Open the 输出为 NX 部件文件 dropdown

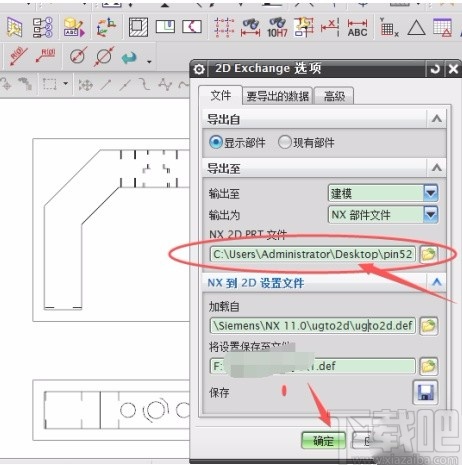click(383, 214)
